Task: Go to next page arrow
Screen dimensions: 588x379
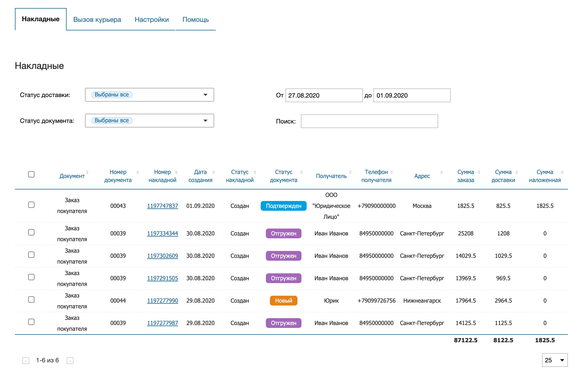Action: [x=70, y=361]
